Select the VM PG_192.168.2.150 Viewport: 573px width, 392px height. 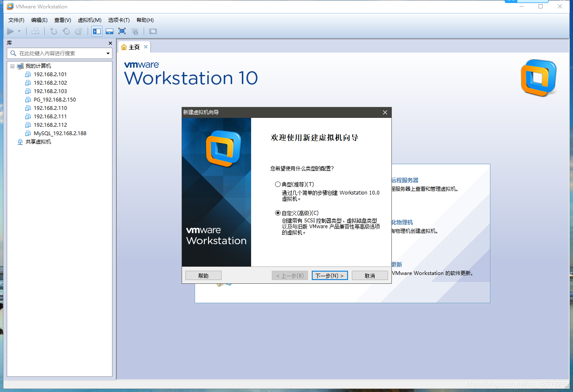[55, 100]
